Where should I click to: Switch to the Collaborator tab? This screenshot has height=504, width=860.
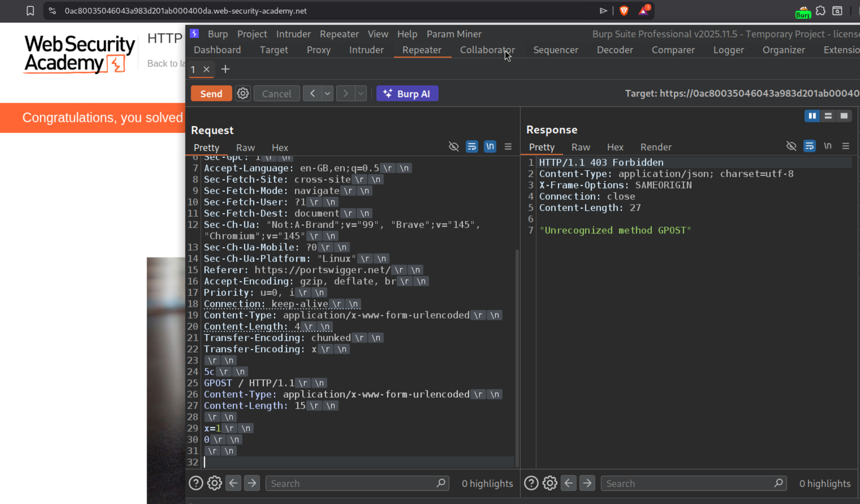pyautogui.click(x=487, y=50)
